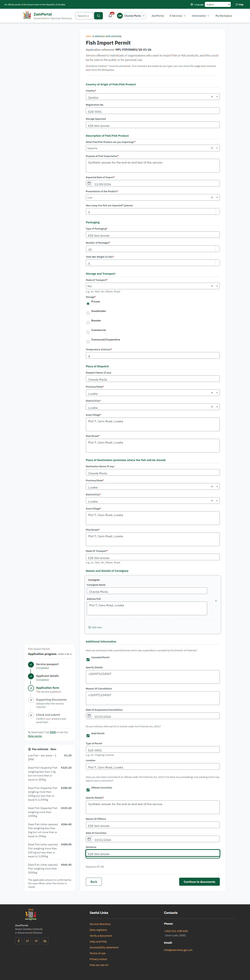The width and height of the screenshot is (250, 980).
Task: Expand the Presentation of the Product dropdown
Action: point(217,198)
